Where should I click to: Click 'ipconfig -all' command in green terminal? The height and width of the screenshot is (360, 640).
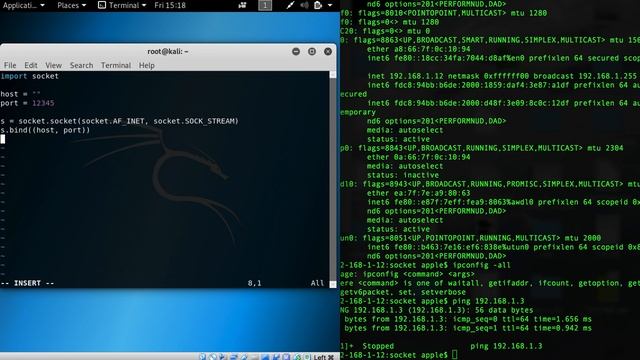(x=482, y=265)
